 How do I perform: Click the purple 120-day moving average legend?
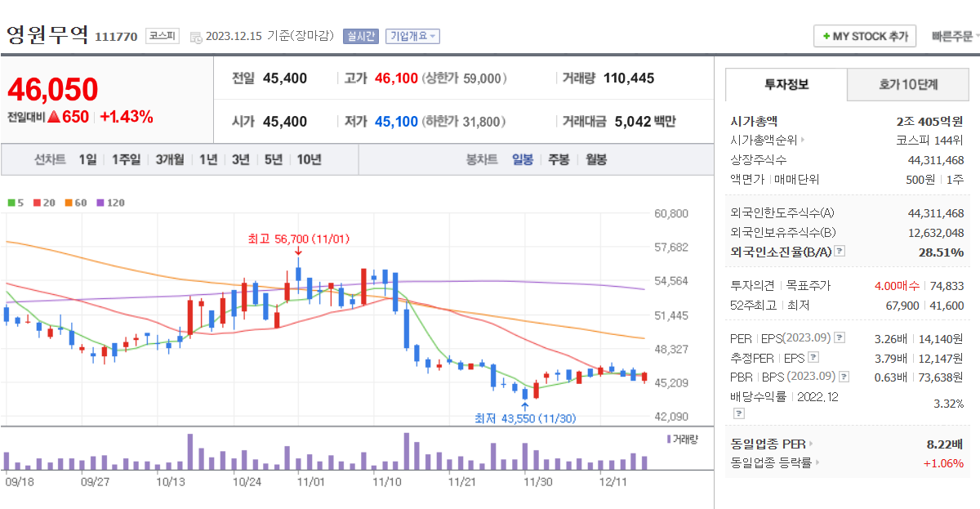[x=110, y=203]
